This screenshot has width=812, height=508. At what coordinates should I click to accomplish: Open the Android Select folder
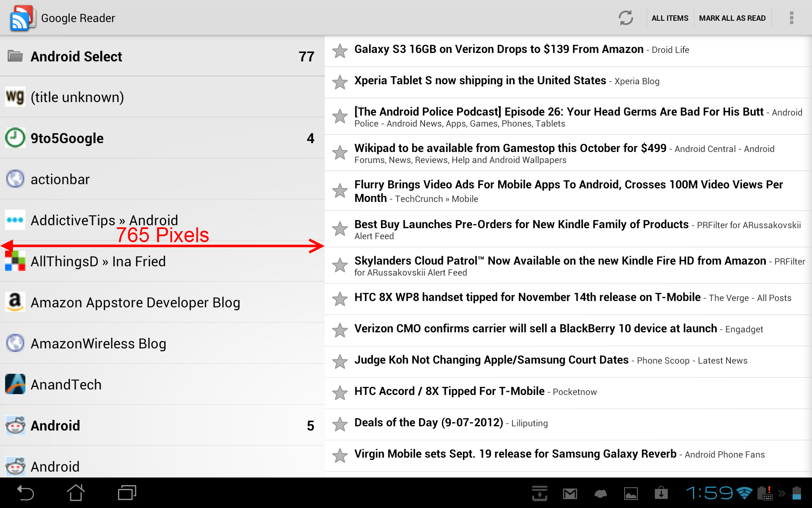(x=162, y=56)
